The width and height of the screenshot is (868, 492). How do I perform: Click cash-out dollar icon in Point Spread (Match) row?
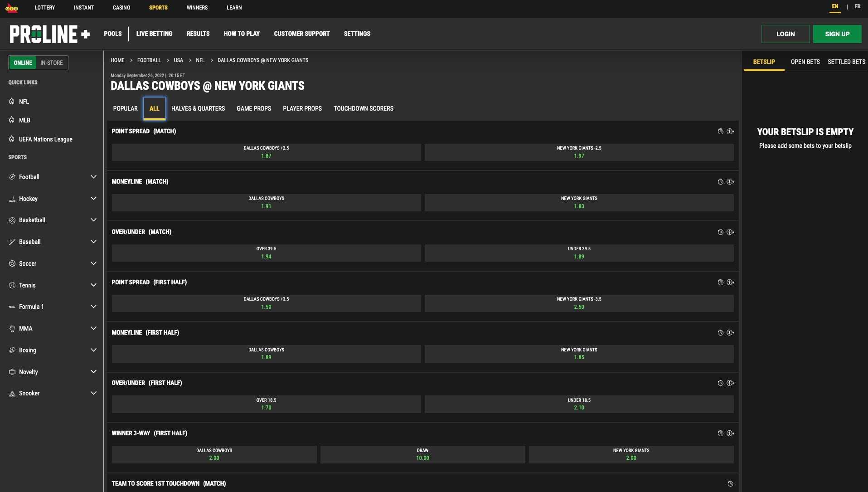point(730,132)
